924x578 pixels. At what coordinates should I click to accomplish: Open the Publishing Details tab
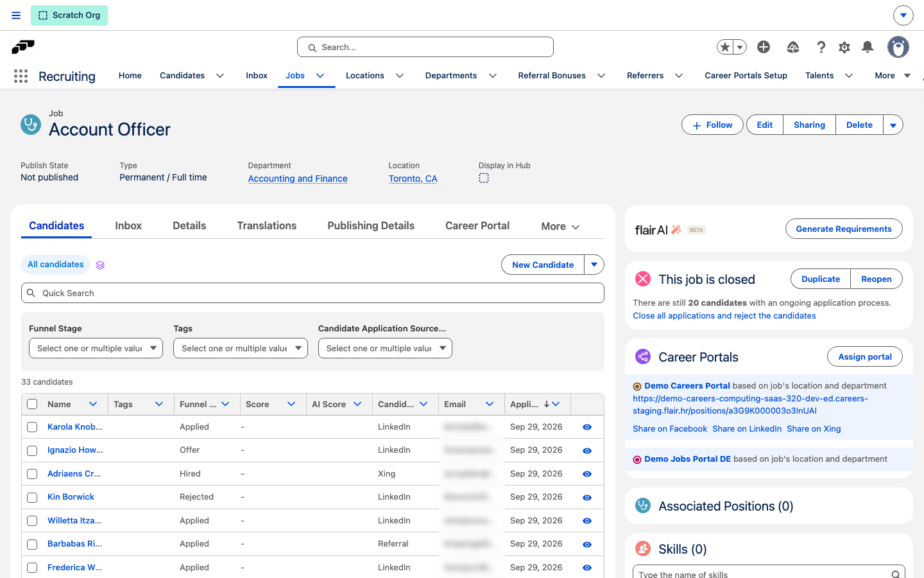click(x=371, y=226)
